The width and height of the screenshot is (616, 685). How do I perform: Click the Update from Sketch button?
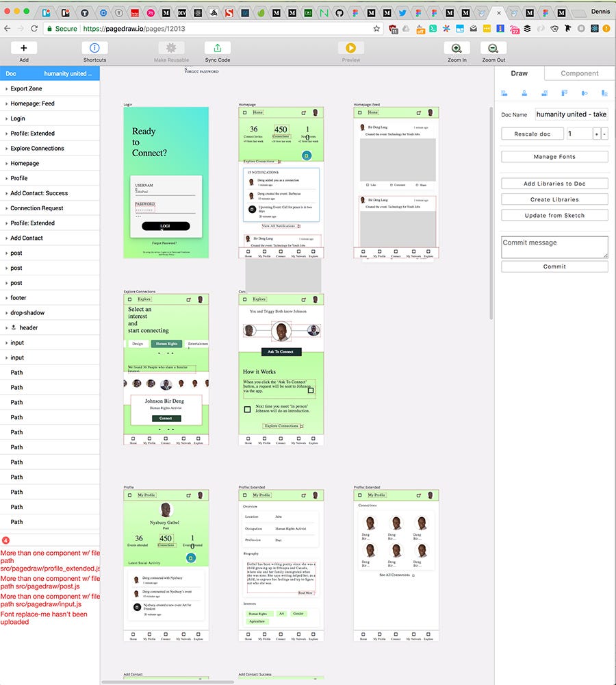click(x=554, y=214)
